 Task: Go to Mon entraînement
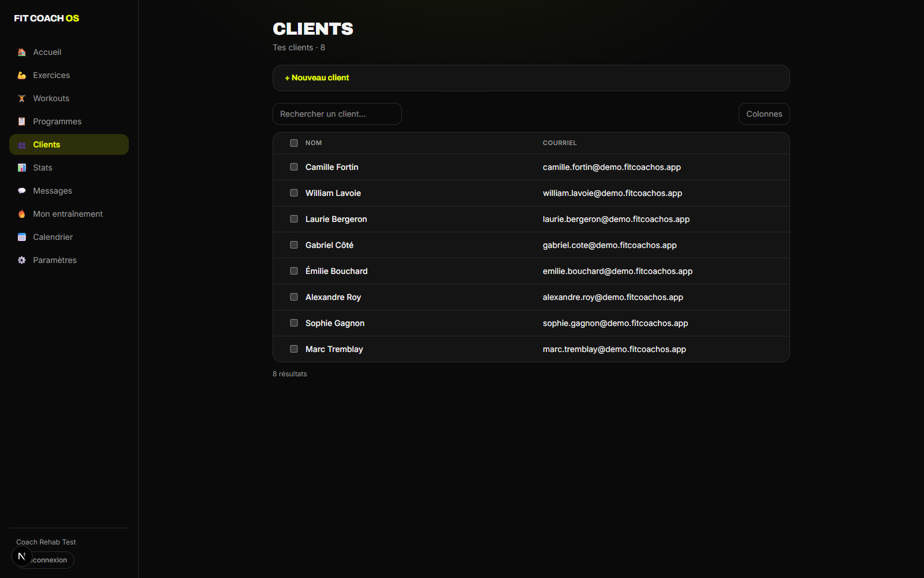(x=69, y=214)
